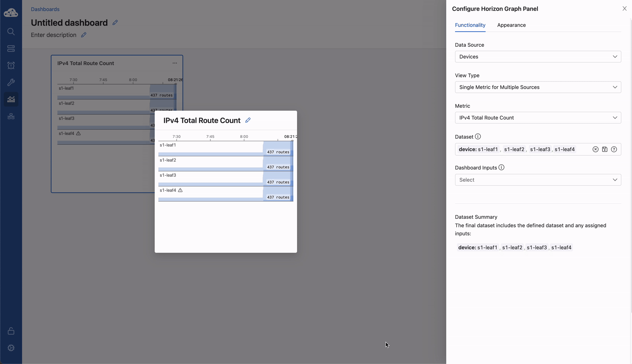This screenshot has height=364, width=632.
Task: Open the Data Source dropdown
Action: tap(538, 57)
